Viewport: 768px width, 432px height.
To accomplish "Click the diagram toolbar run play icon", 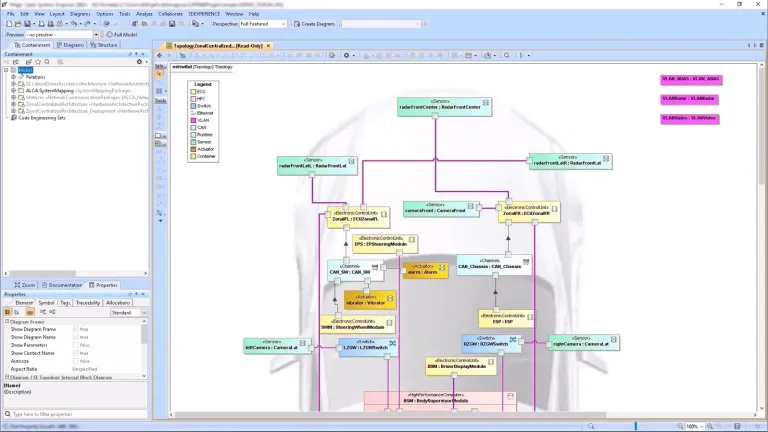I will click(x=522, y=55).
